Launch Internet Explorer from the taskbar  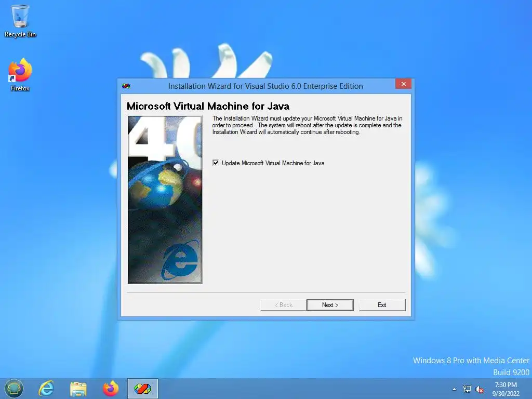(46, 389)
